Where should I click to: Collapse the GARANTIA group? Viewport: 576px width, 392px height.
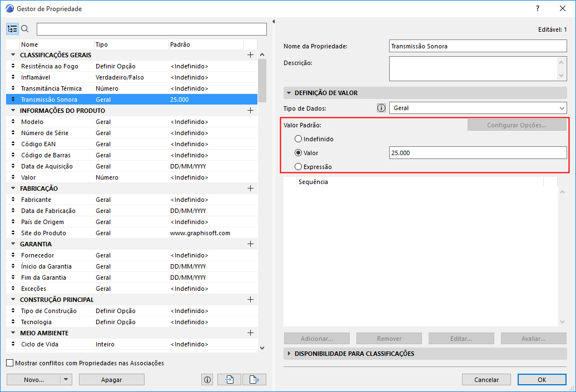(x=13, y=244)
